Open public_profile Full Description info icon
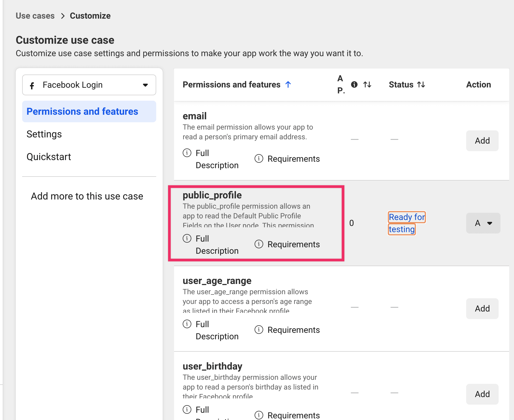Viewport: 514px width, 420px height. point(187,238)
